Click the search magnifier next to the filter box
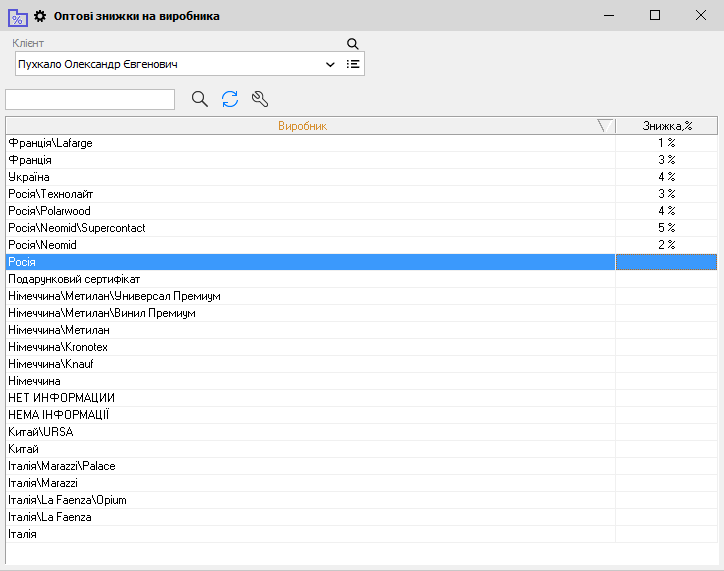Screen dimensions: 724x571 (200, 99)
